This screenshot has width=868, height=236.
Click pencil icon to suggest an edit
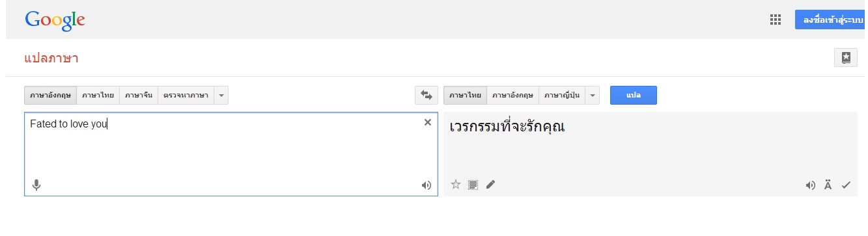pyautogui.click(x=491, y=185)
